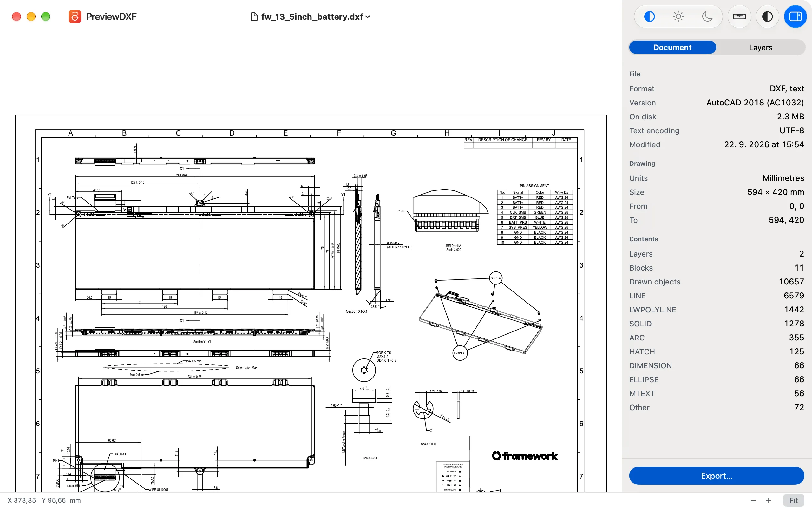Switch to dark appearance moon icon
Viewport: 812px width, 508px height.
707,17
